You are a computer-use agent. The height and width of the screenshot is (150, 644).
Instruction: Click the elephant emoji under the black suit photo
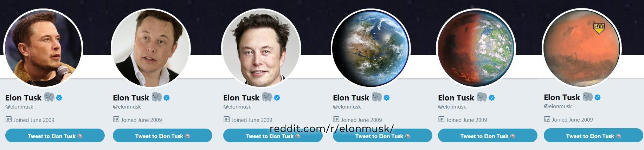[156, 97]
